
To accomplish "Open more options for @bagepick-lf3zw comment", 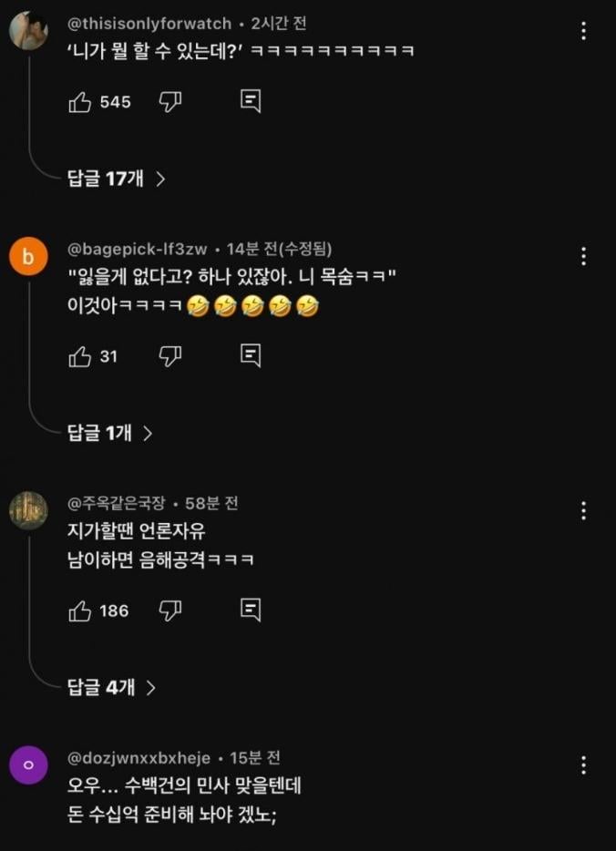I will pos(583,256).
